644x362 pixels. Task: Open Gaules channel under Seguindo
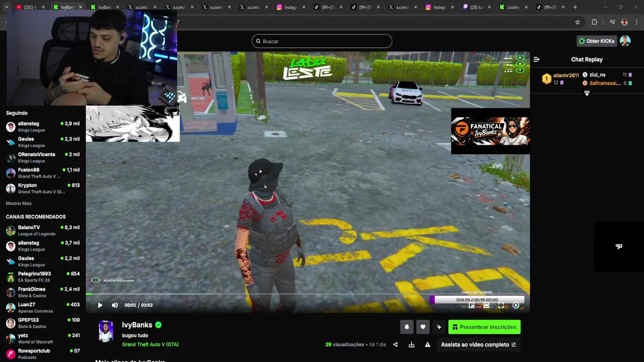[43, 142]
